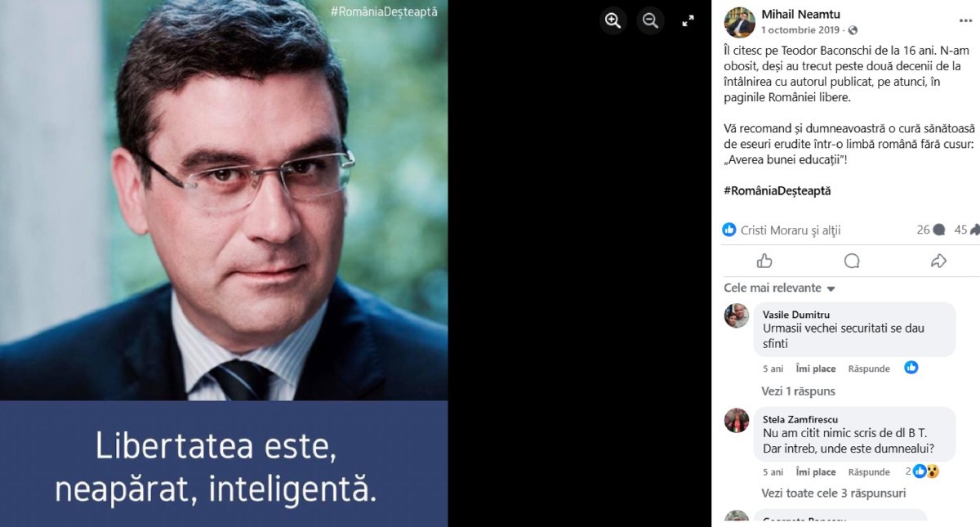The width and height of the screenshot is (980, 527).
Task: Click the 1 octombrie 2019 timestamp
Action: coord(800,30)
